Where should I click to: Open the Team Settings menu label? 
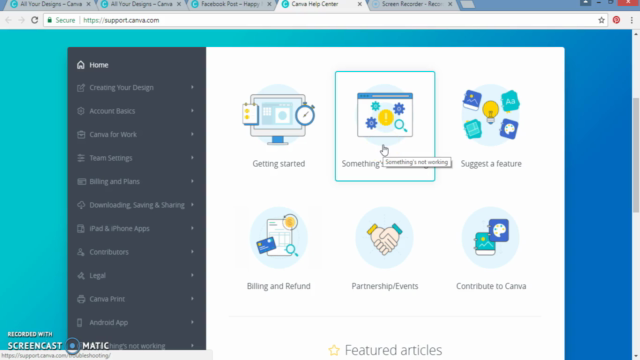click(111, 158)
